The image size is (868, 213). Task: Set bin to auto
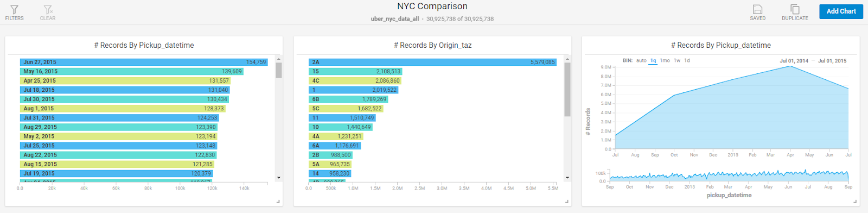pos(641,60)
